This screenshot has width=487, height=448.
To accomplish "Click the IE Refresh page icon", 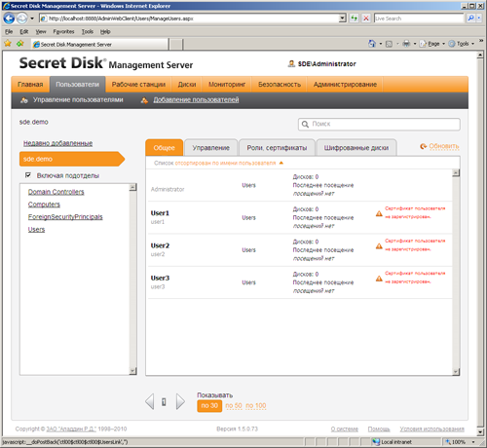I will [354, 19].
